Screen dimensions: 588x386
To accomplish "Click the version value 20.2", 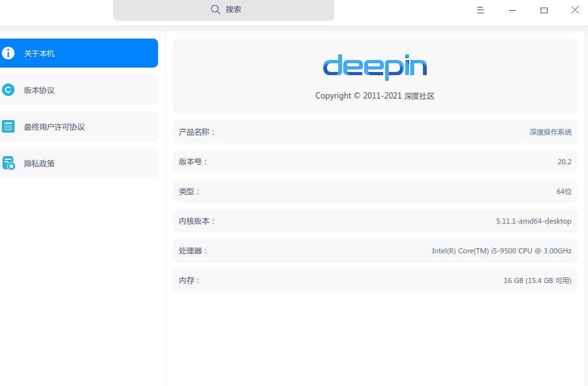I will 565,162.
